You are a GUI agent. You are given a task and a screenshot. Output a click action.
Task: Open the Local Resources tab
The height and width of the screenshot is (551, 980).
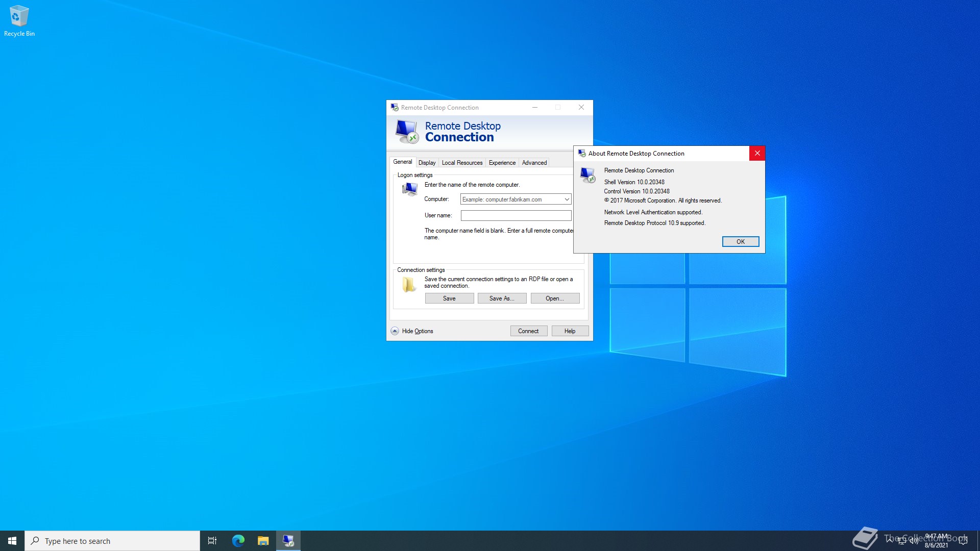tap(462, 163)
